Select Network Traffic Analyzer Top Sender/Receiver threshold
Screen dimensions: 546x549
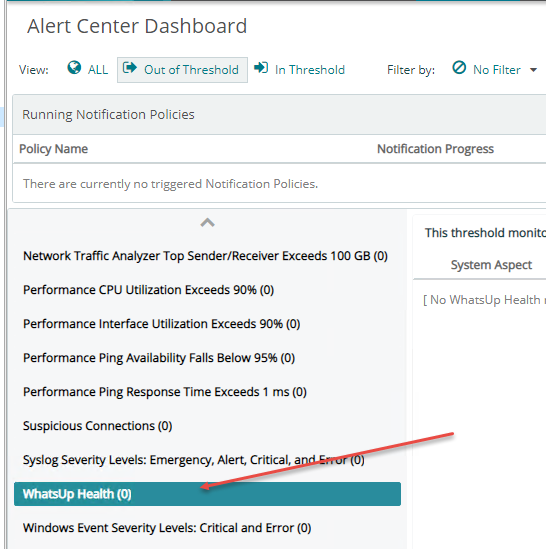pos(205,256)
